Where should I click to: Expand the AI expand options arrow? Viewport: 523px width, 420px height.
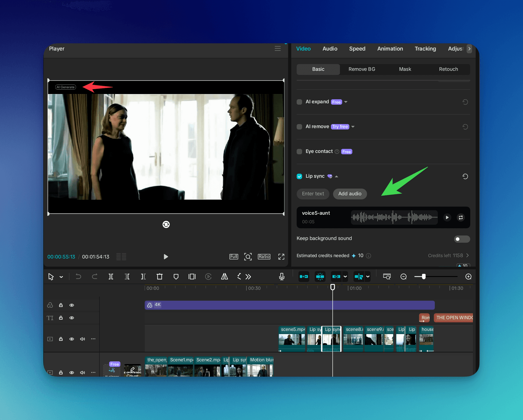click(x=346, y=102)
